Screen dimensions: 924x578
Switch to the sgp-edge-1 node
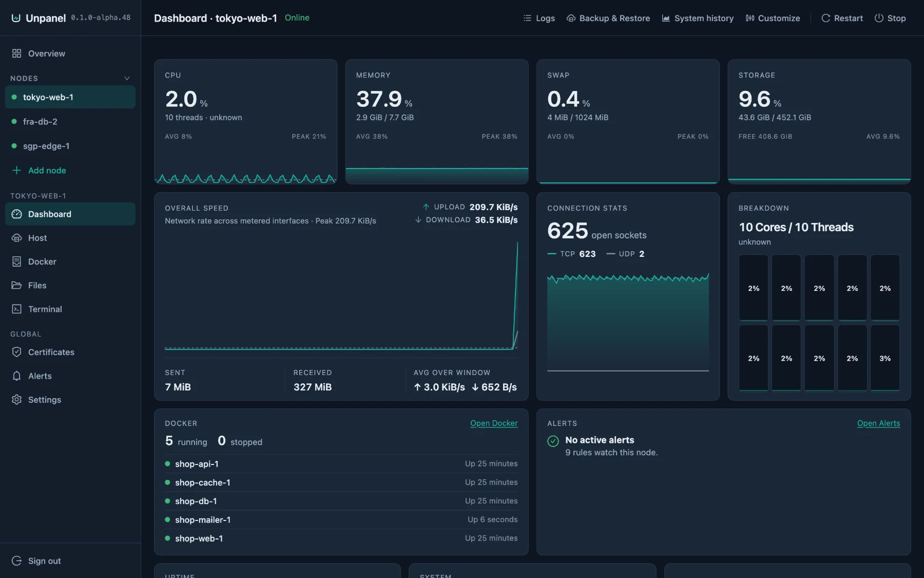pyautogui.click(x=70, y=146)
